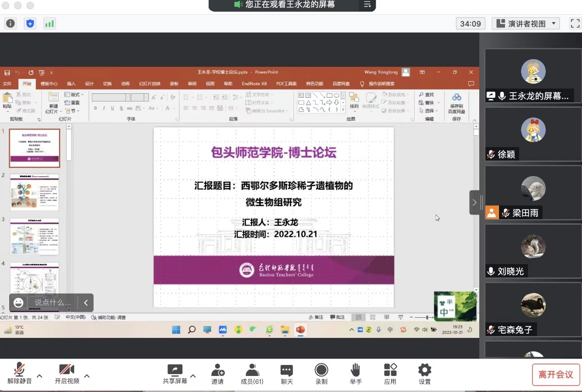Select slide 3 thumbnail
Viewport: 582px width, 392px height.
[x=35, y=237]
